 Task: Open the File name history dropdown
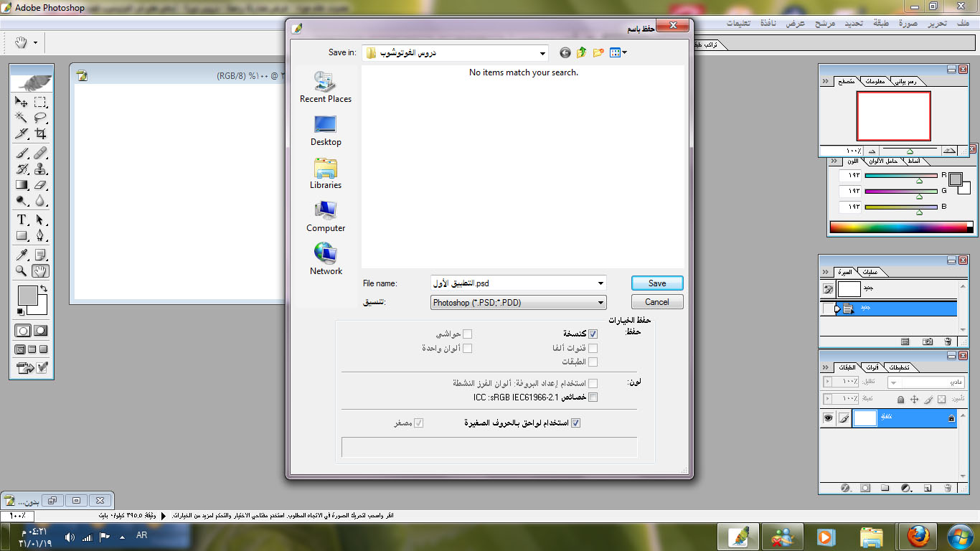pyautogui.click(x=600, y=283)
